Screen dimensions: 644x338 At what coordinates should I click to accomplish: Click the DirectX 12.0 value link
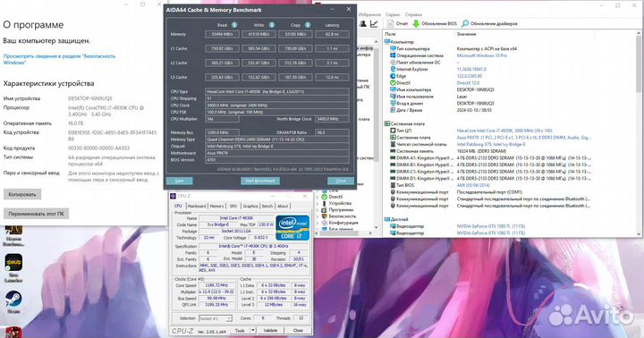468,82
